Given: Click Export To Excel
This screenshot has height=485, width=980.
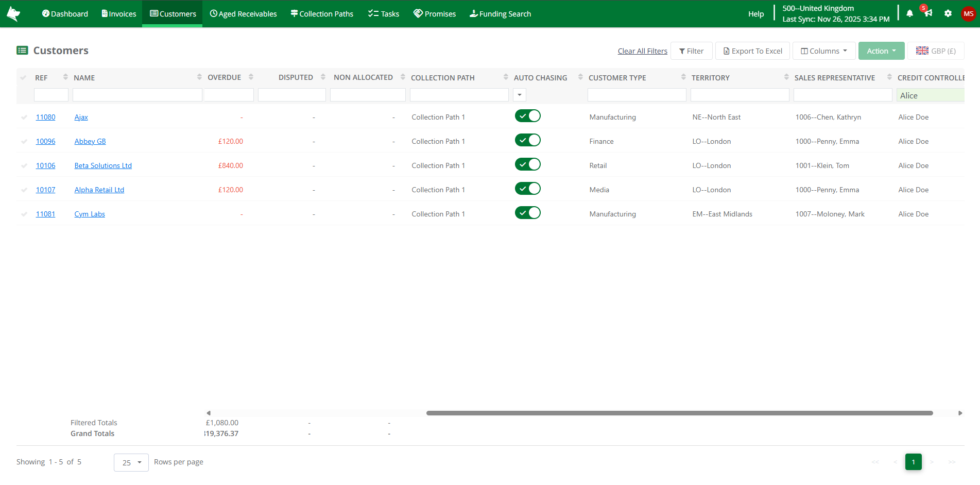Looking at the screenshot, I should click(752, 51).
